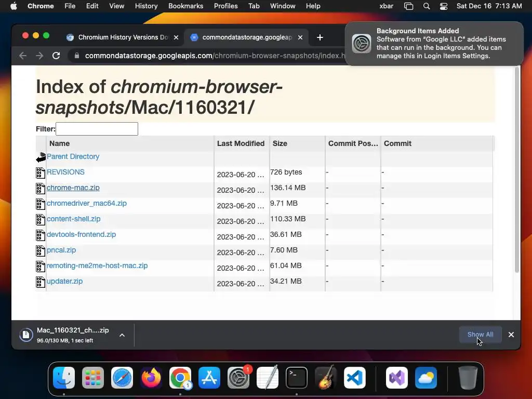Click the browser back arrow
532x399 pixels.
point(23,56)
